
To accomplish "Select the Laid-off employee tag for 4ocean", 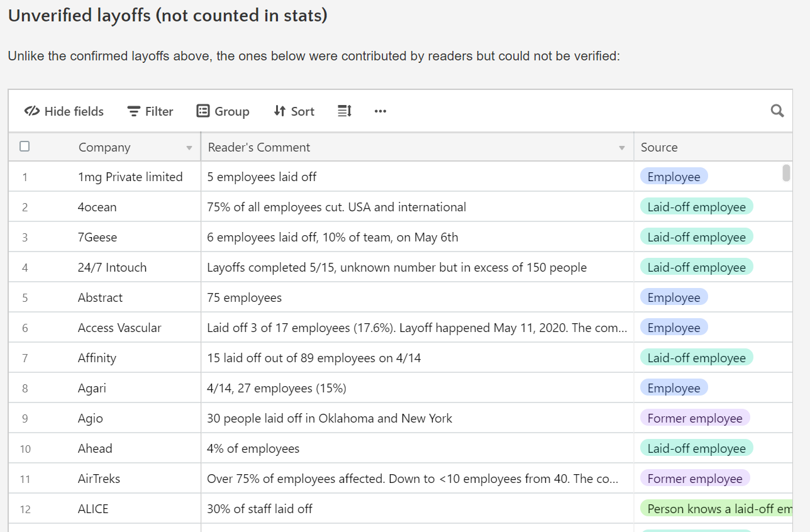I will pyautogui.click(x=696, y=206).
